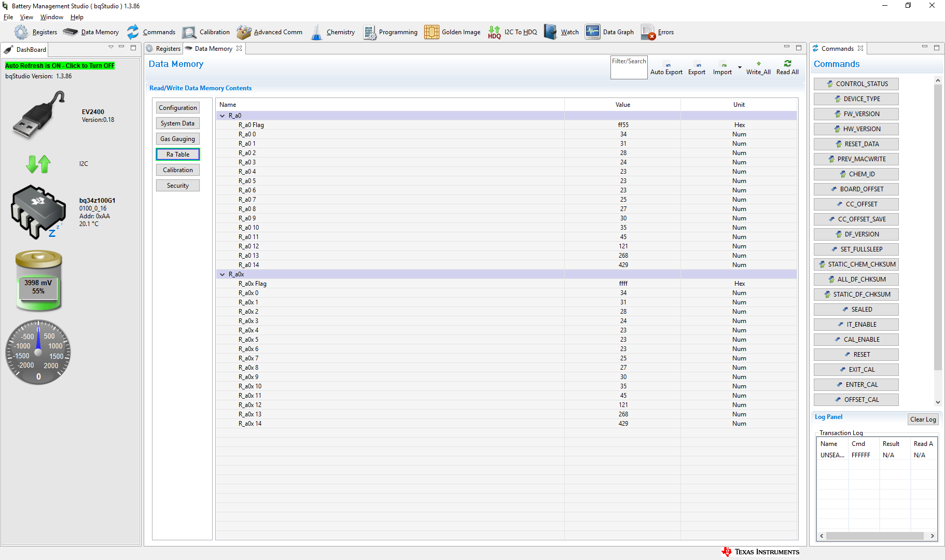
Task: Select the R_a0x 12 row
Action: tap(507, 405)
